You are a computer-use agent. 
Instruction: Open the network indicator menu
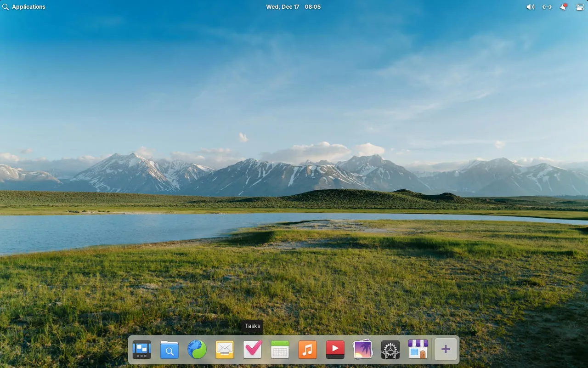[547, 6]
